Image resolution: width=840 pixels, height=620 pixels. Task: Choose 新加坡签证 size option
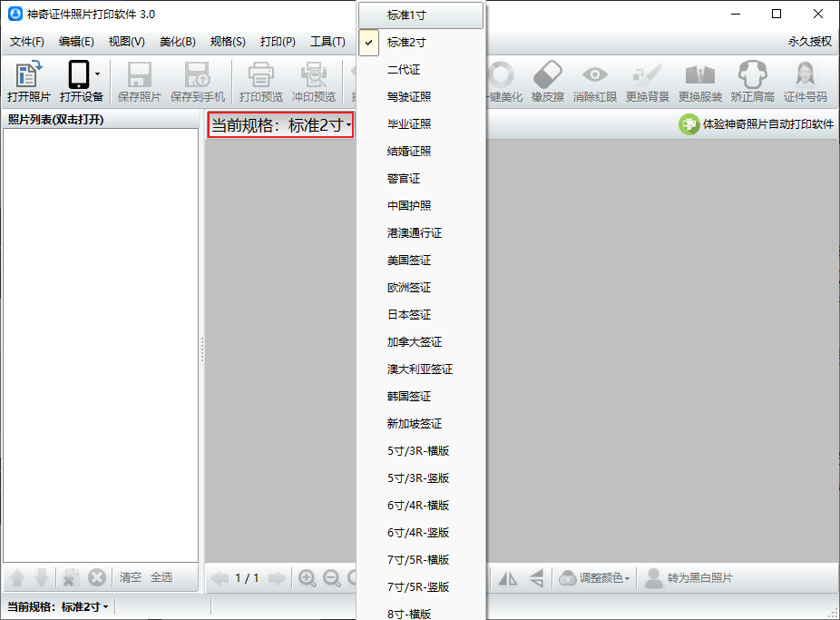421,424
